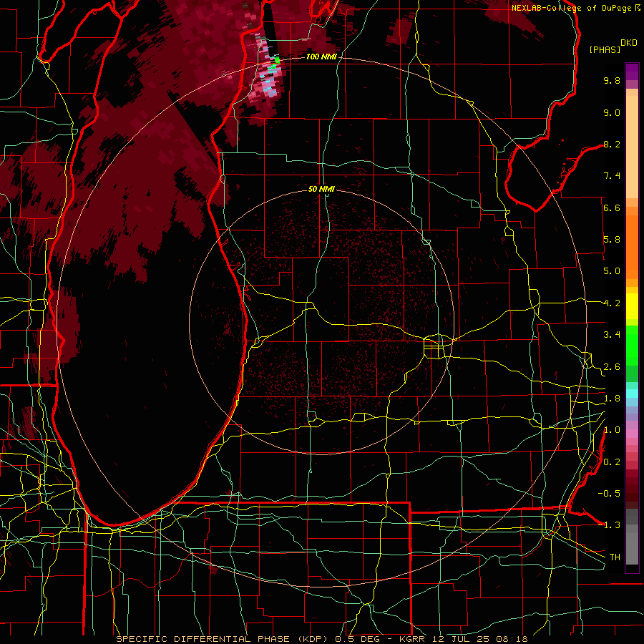
Task: Click the cyan segment of the color bar
Action: click(x=632, y=394)
